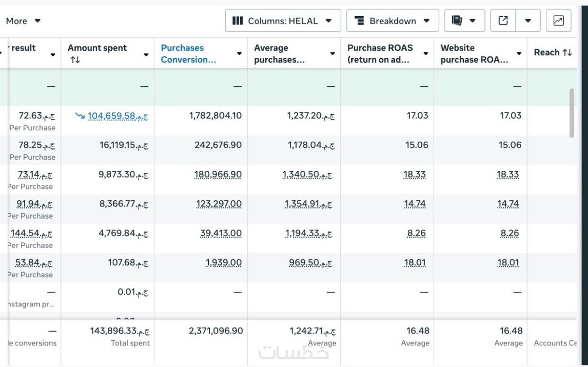The width and height of the screenshot is (588, 367).
Task: Click the Reach sort arrows icon
Action: [x=568, y=53]
